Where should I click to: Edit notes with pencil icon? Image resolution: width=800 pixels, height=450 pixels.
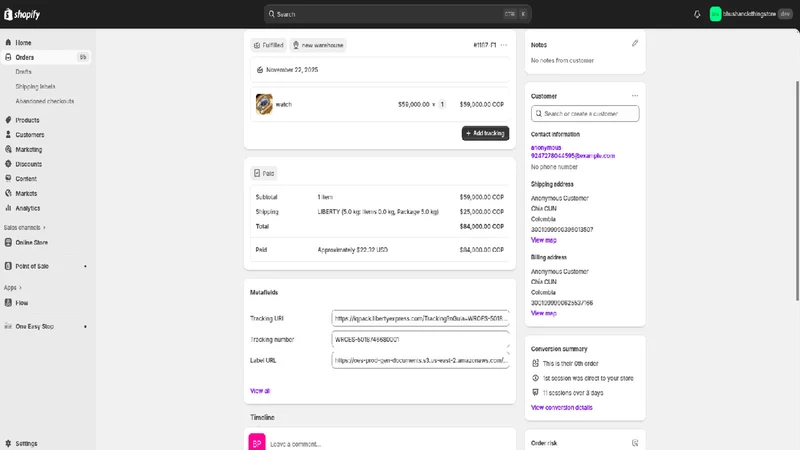[635, 43]
